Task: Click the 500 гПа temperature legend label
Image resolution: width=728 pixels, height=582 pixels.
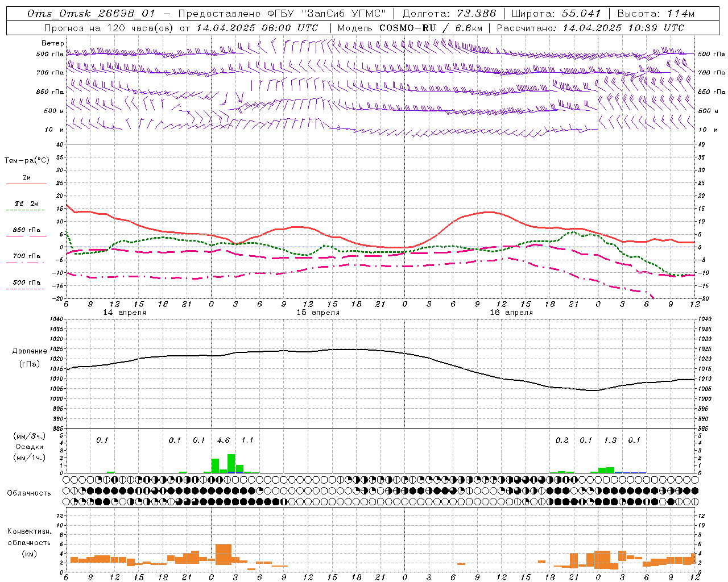Action: (27, 282)
